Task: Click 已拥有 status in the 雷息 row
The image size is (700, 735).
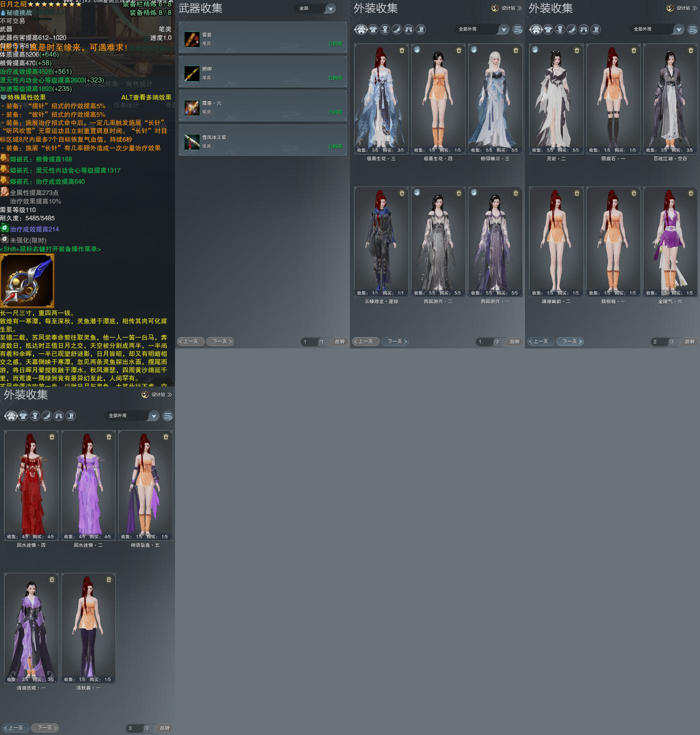Action: 335,44
